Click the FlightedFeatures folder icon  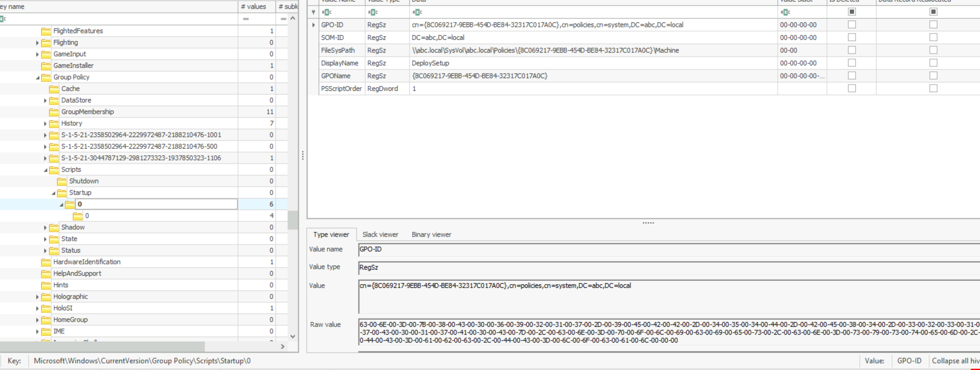[46, 31]
